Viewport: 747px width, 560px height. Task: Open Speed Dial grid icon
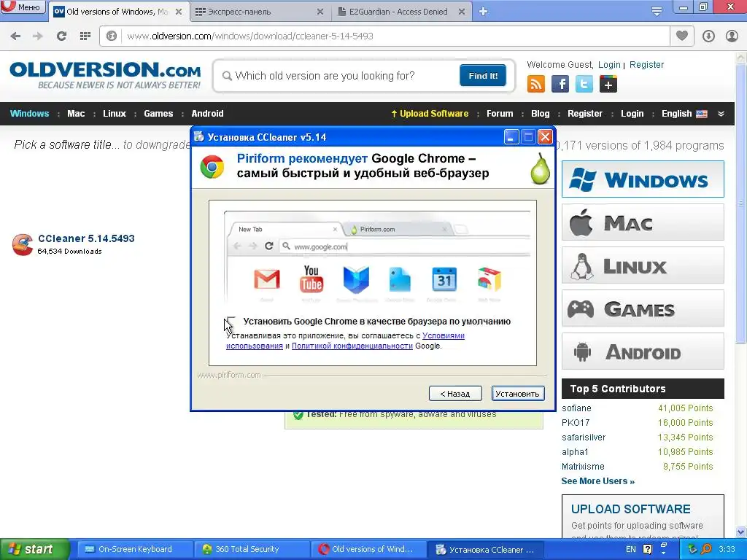click(x=85, y=36)
